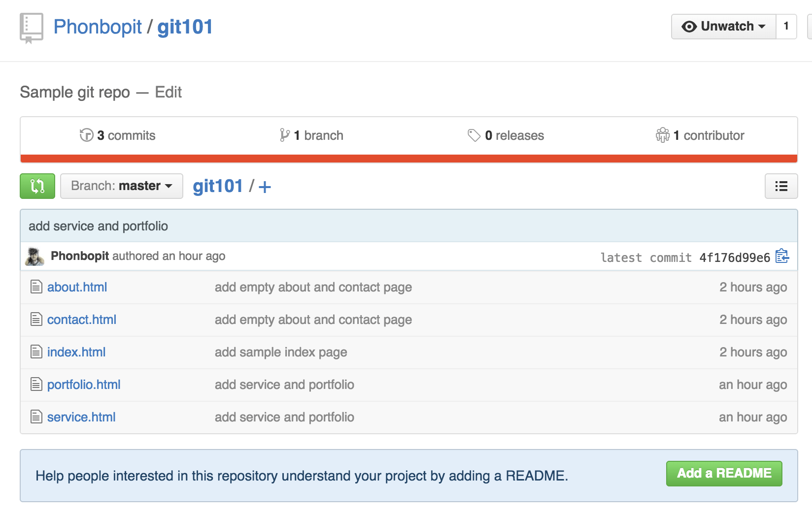The image size is (812, 514).
Task: Click '2 hours ago' on about.html row
Action: tap(753, 287)
